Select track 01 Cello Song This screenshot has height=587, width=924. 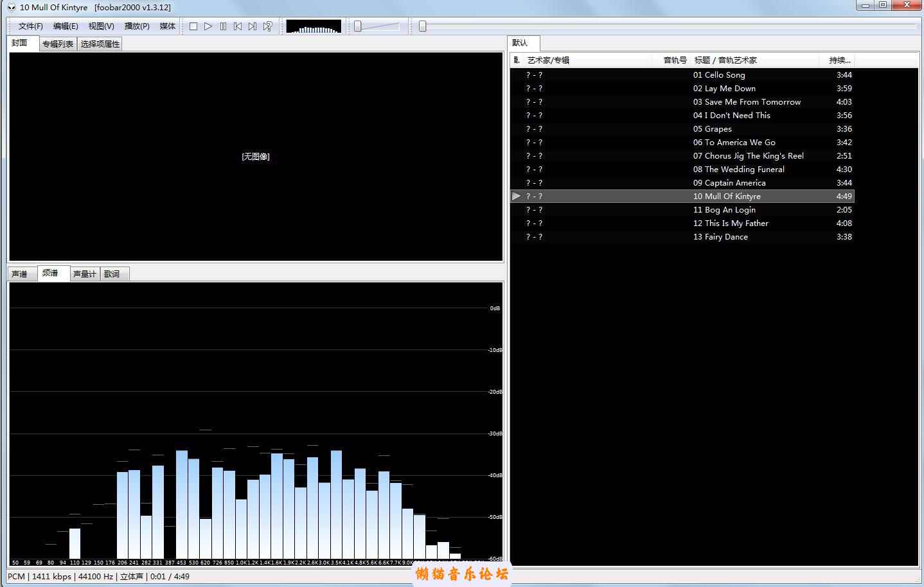tap(682, 75)
